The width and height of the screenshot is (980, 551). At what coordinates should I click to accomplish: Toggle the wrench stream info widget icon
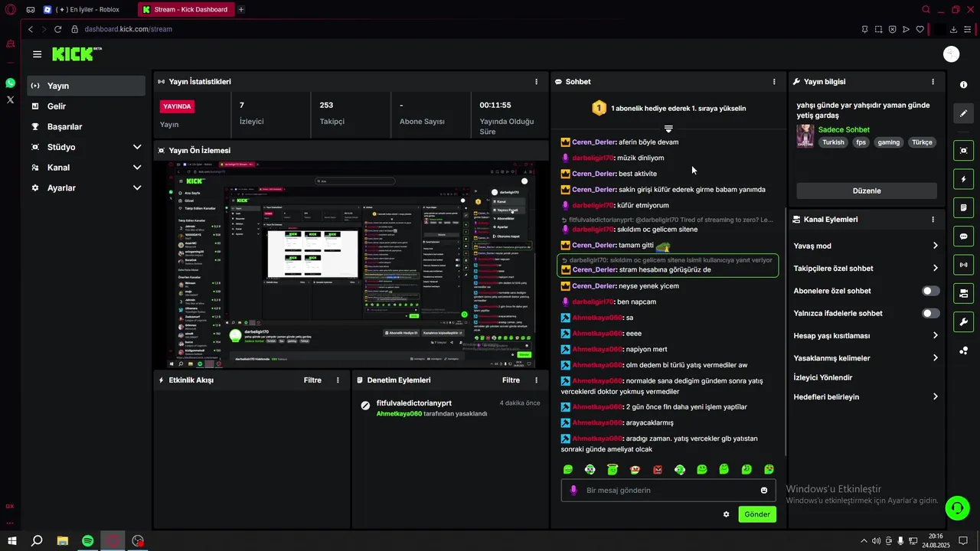pyautogui.click(x=963, y=321)
